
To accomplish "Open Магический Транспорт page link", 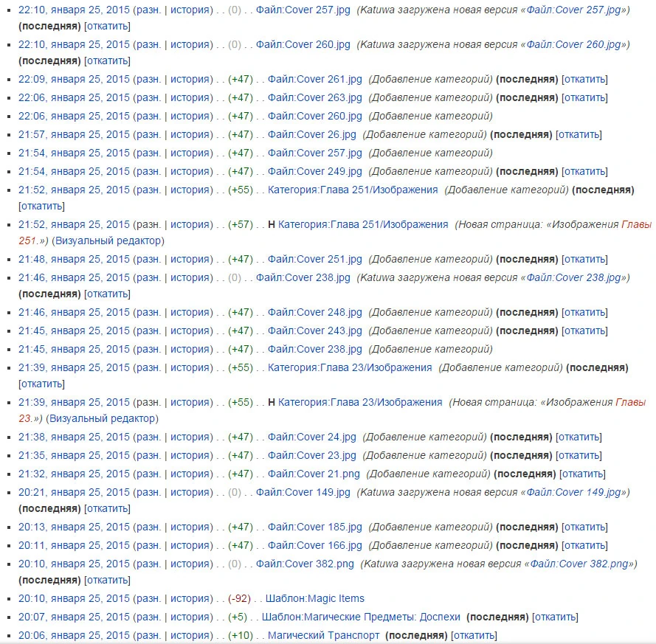I will [323, 635].
